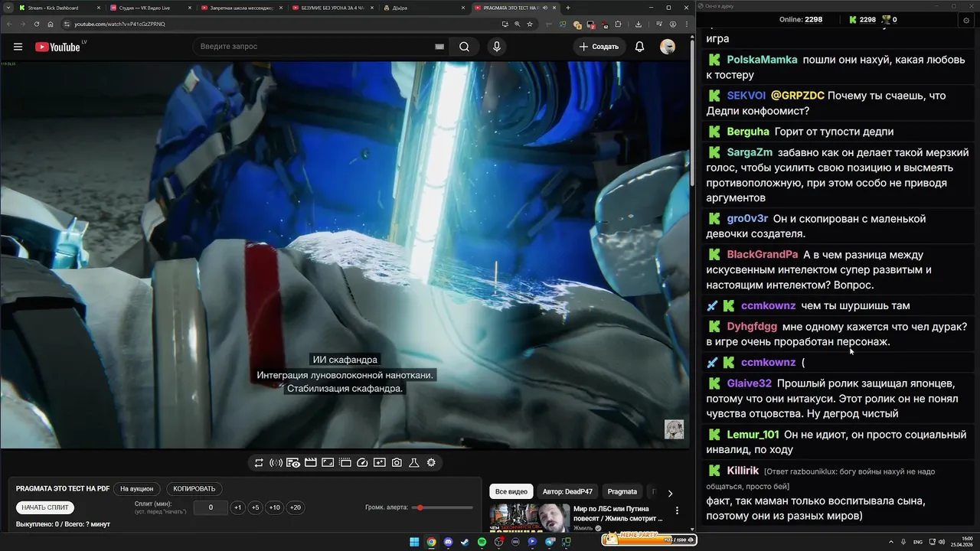Open the experiments flask icon

413,462
